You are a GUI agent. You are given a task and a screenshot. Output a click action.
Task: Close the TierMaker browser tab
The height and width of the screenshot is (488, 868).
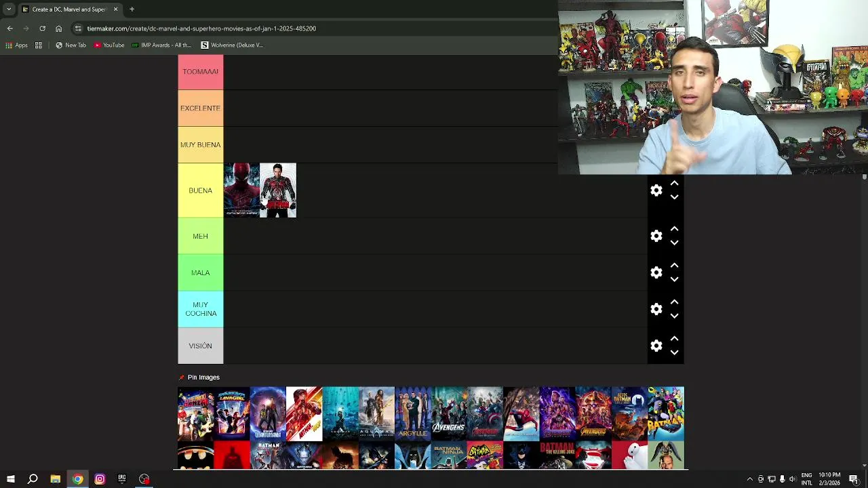coord(115,9)
